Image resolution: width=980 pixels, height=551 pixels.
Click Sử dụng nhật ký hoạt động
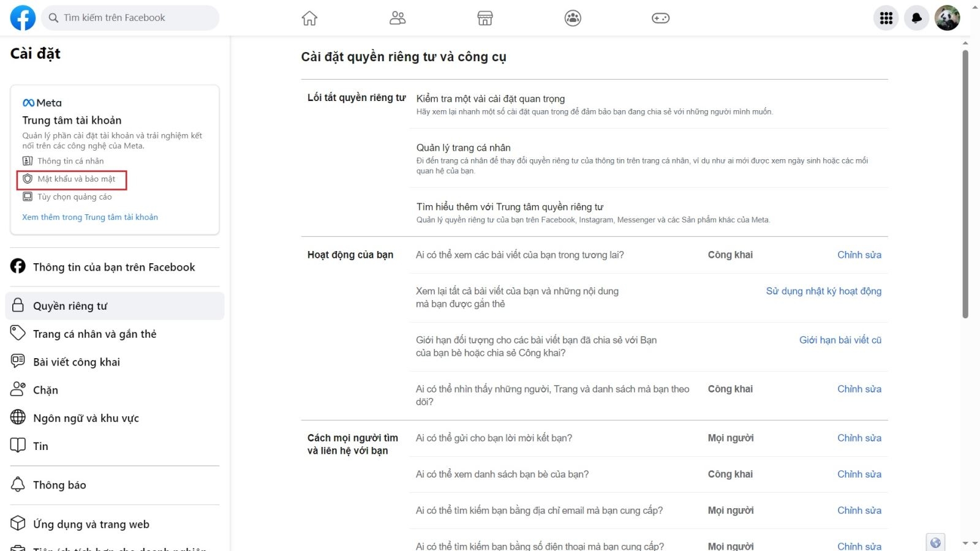824,291
